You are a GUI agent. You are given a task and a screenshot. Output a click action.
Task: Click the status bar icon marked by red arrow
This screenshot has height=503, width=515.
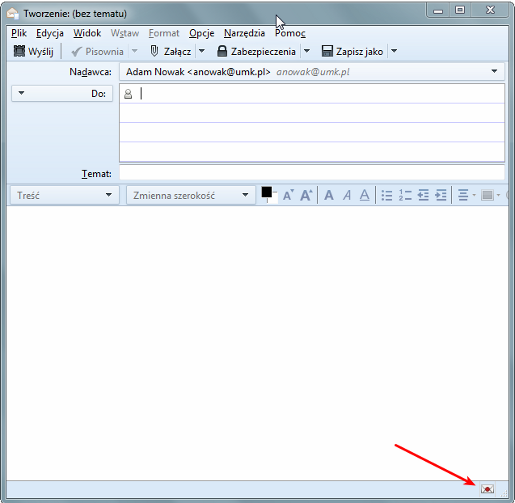point(487,489)
